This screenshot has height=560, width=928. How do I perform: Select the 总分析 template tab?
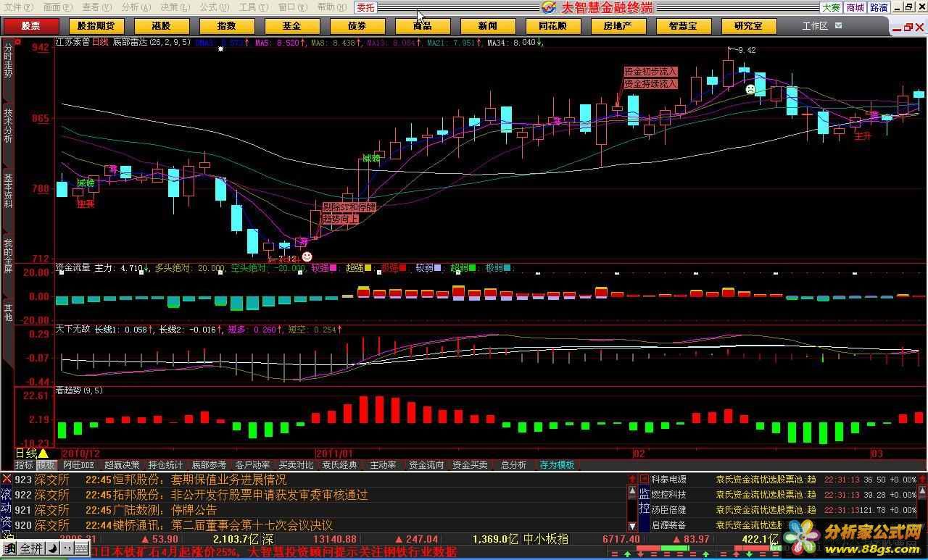coord(513,465)
